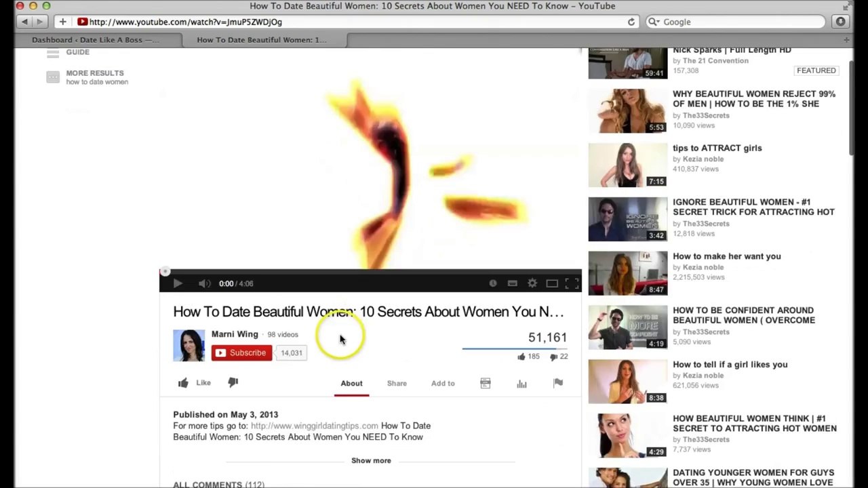Open the 7:15 video thumbnail
This screenshot has height=488, width=868.
627,165
